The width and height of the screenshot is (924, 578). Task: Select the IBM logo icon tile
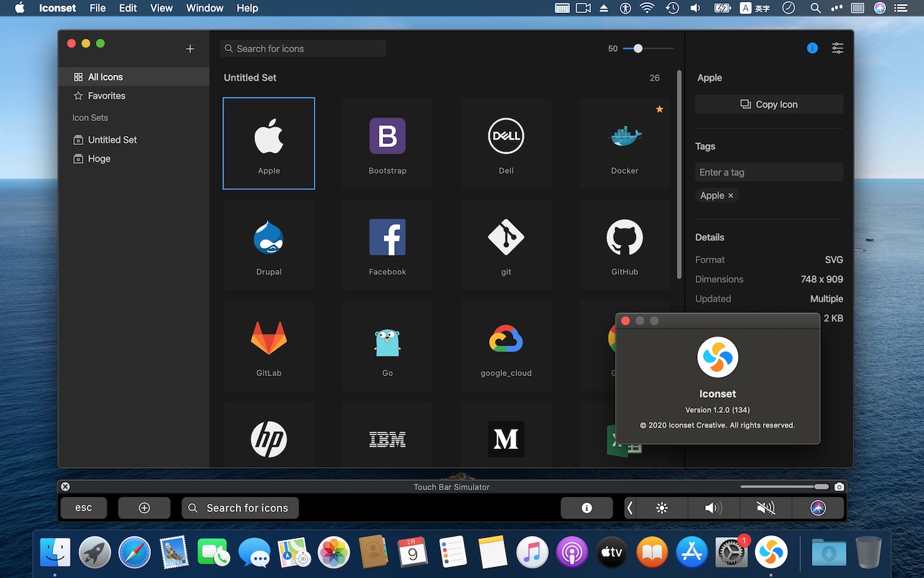tap(387, 434)
